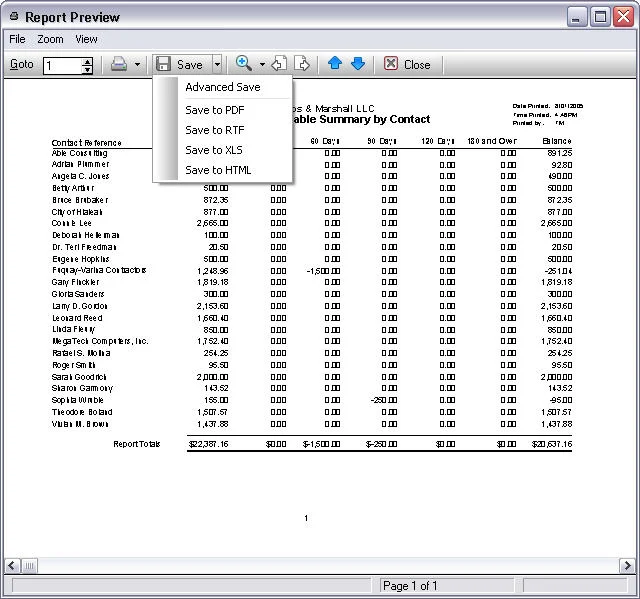Click the zoom magnifier icon
Screen dimensions: 640x599
click(x=244, y=64)
